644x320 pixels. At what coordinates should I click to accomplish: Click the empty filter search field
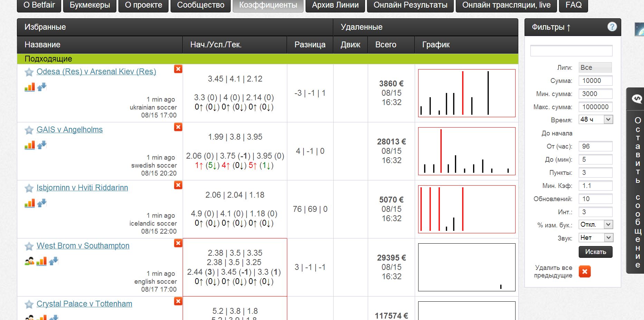(571, 51)
